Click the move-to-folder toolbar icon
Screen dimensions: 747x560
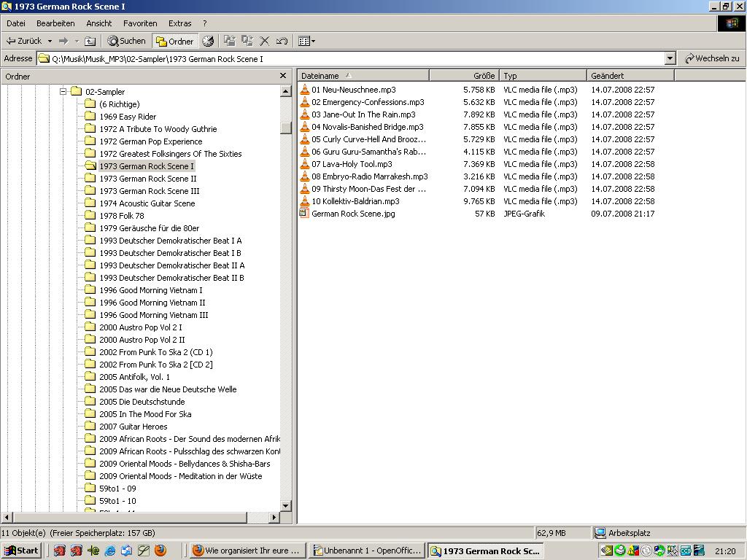230,41
